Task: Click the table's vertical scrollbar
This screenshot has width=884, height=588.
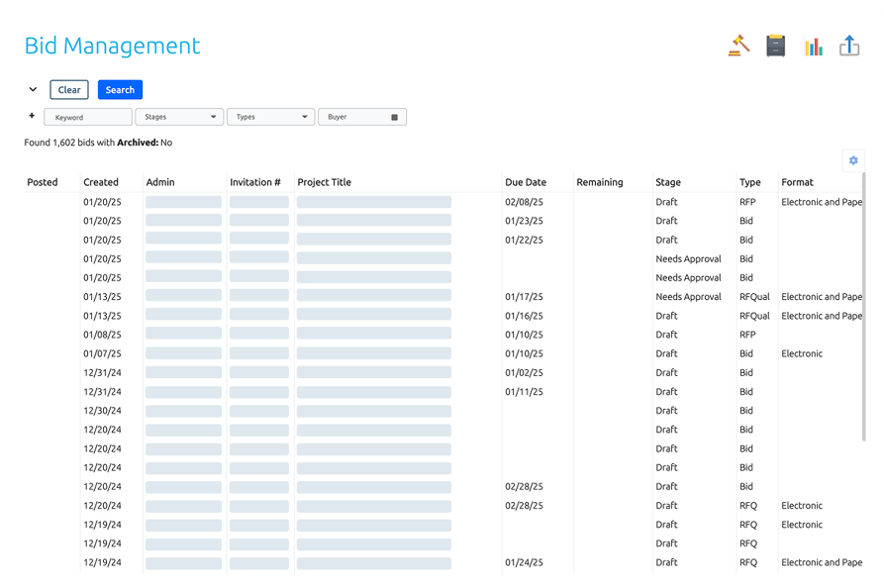Action: [863, 307]
